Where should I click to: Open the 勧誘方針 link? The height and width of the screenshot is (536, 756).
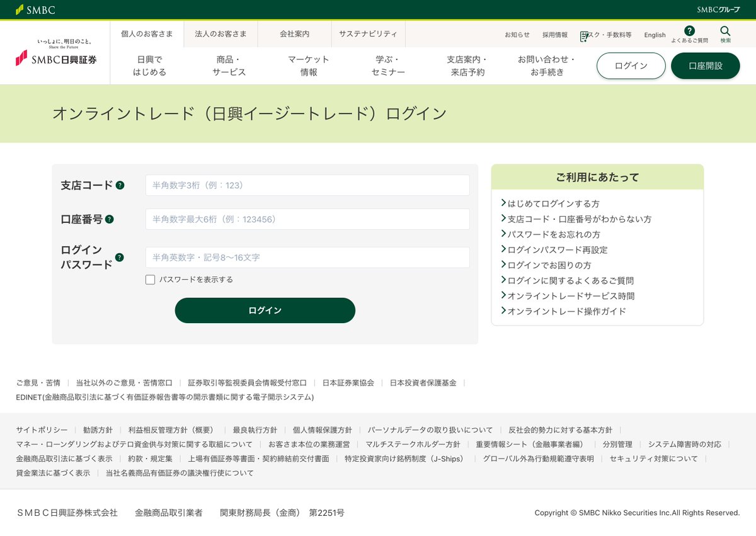98,430
